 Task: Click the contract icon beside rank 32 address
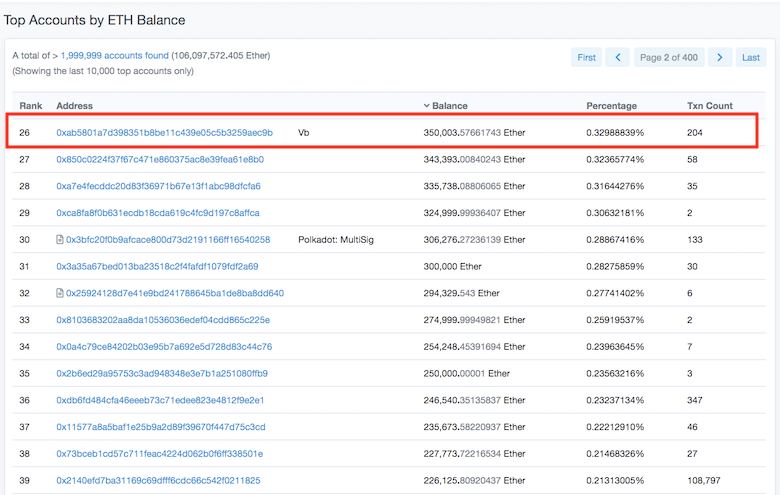[x=60, y=293]
